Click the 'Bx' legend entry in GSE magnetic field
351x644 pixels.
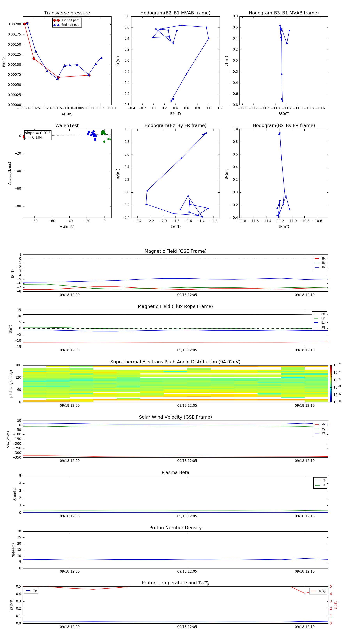[x=320, y=259]
